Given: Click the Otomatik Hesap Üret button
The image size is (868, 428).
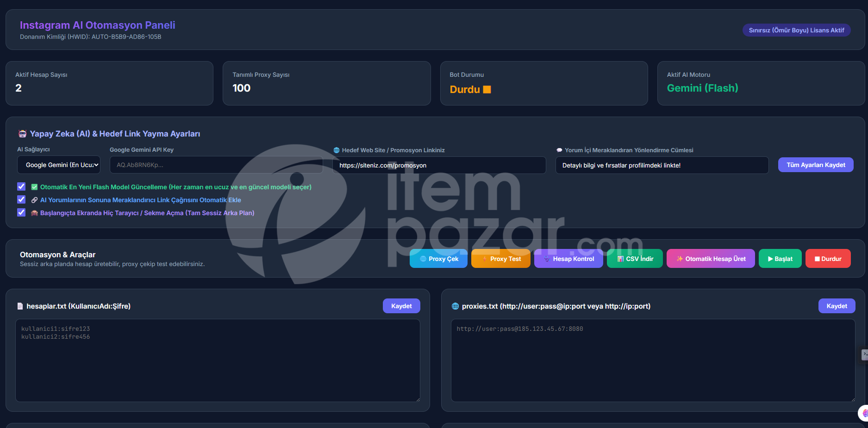Looking at the screenshot, I should tap(711, 259).
